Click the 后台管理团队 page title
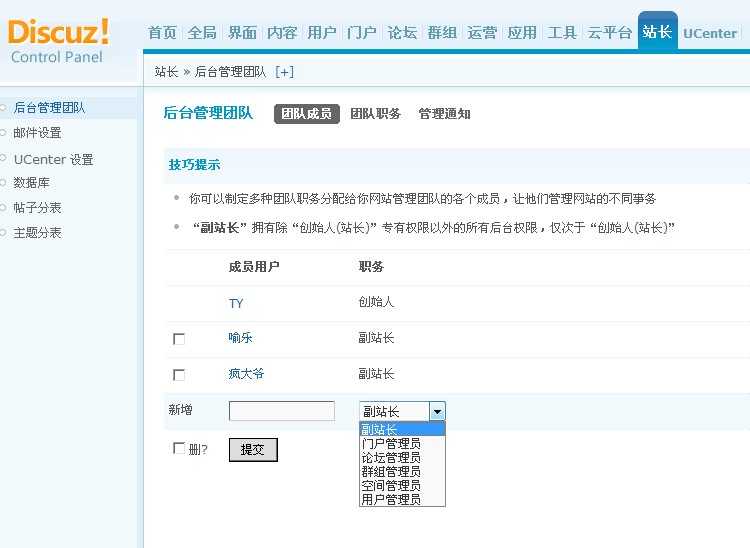The height and width of the screenshot is (548, 750). [x=208, y=113]
